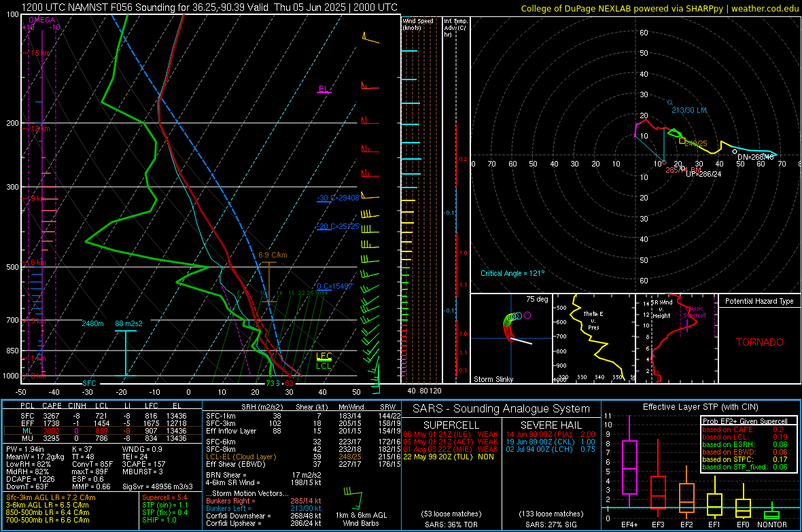Click the TORNADO hazard type text
This screenshot has height=532, width=802.
click(760, 342)
